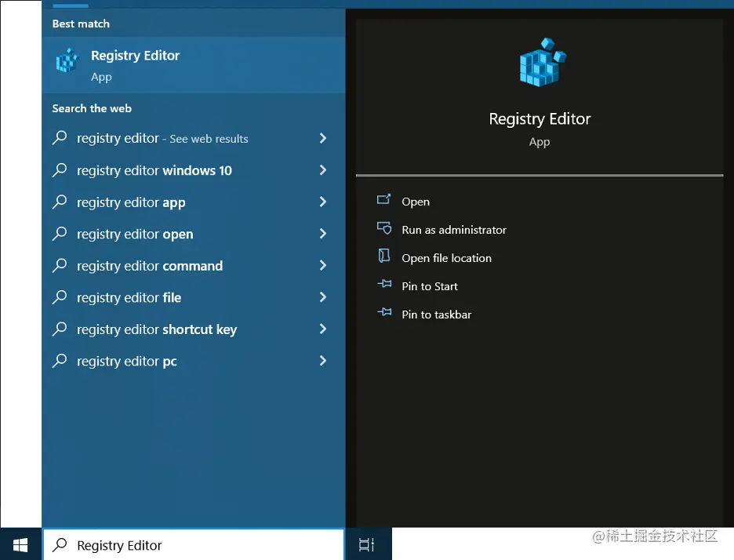
Task: Click the Registry Editor cube icon in Best match
Action: [67, 60]
